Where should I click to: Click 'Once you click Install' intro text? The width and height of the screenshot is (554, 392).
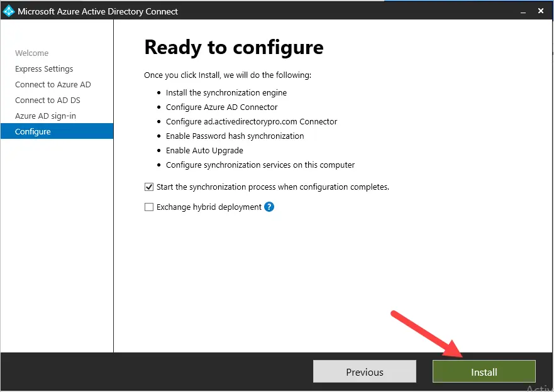[x=228, y=75]
